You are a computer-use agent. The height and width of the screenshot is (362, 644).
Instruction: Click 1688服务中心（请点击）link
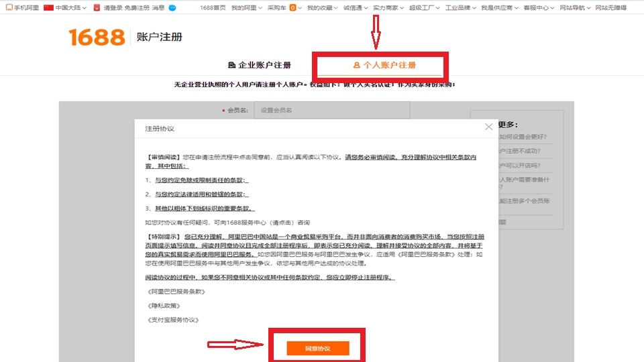coord(260,223)
